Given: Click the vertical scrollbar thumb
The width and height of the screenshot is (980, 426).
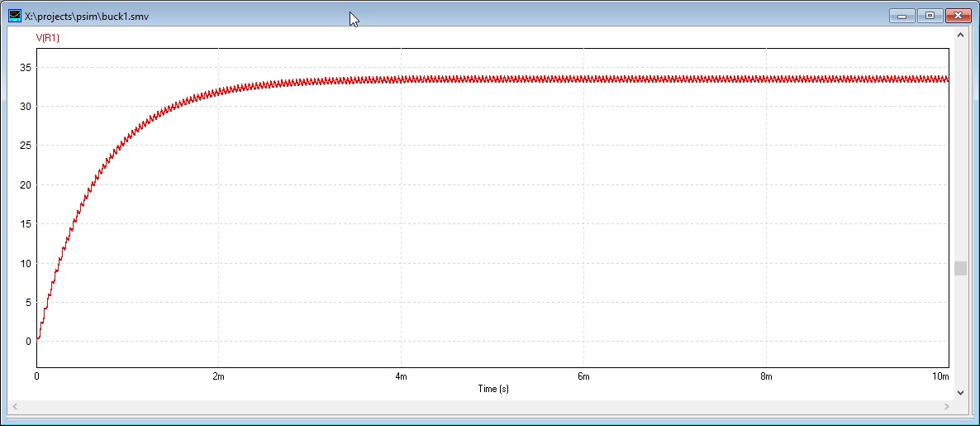Looking at the screenshot, I should pyautogui.click(x=960, y=268).
